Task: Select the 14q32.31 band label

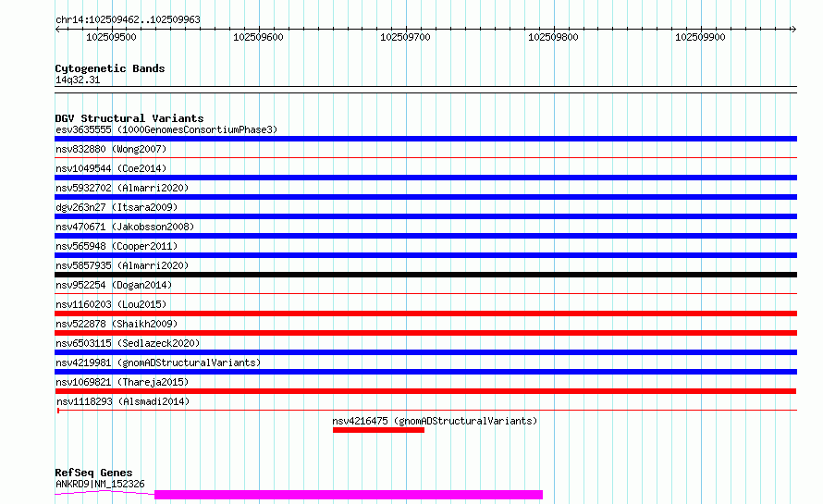Action: pyautogui.click(x=78, y=80)
